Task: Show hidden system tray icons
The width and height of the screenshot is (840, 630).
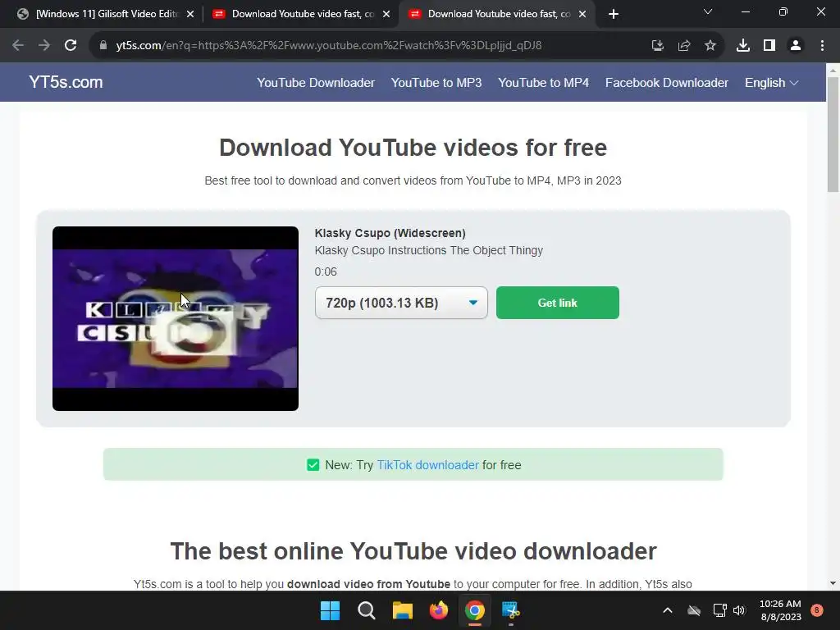Action: (668, 610)
